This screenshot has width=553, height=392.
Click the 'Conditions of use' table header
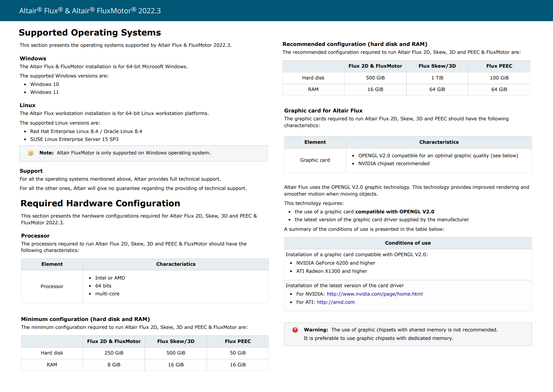[x=408, y=243]
